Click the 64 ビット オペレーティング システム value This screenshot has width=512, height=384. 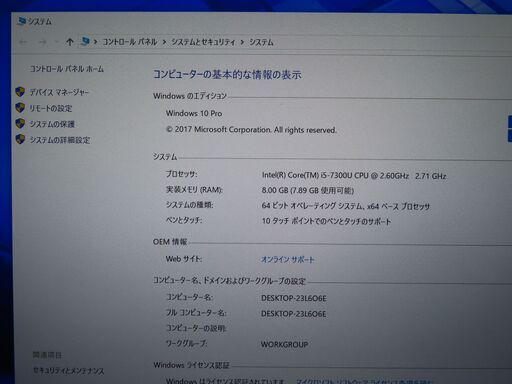pyautogui.click(x=346, y=206)
